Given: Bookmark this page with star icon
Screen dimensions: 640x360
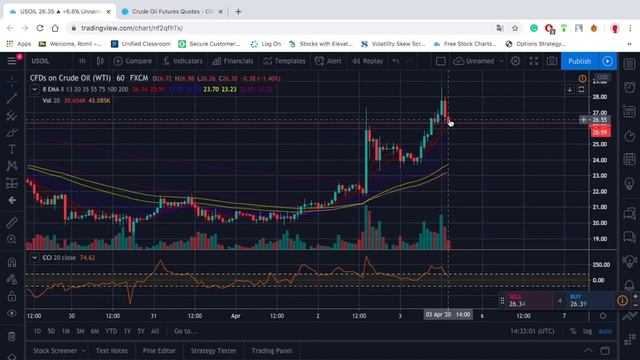Looking at the screenshot, I should (515, 28).
